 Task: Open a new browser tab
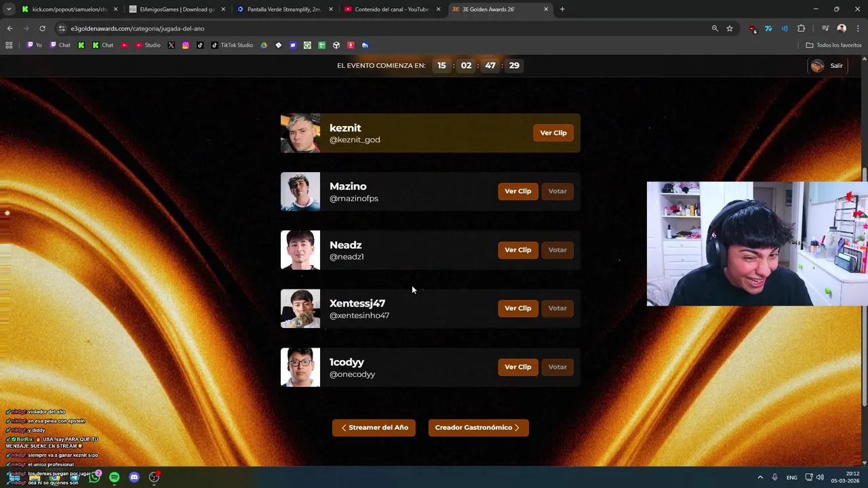click(562, 9)
